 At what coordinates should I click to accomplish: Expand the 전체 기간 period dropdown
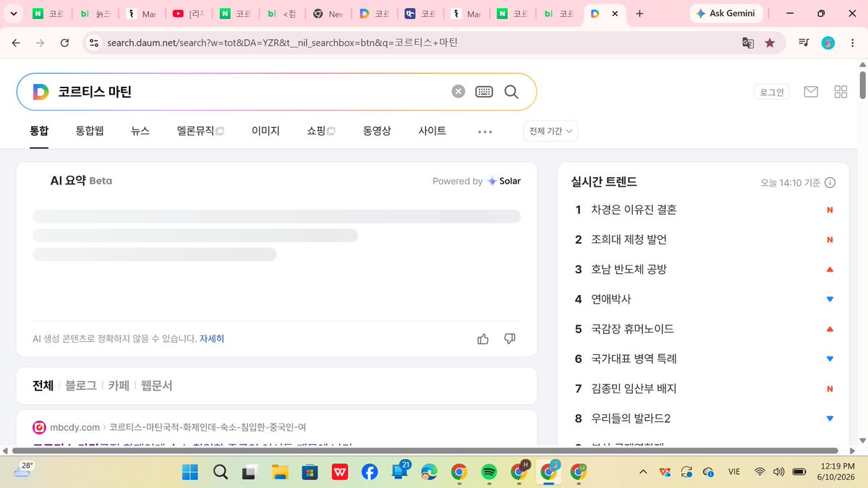550,131
